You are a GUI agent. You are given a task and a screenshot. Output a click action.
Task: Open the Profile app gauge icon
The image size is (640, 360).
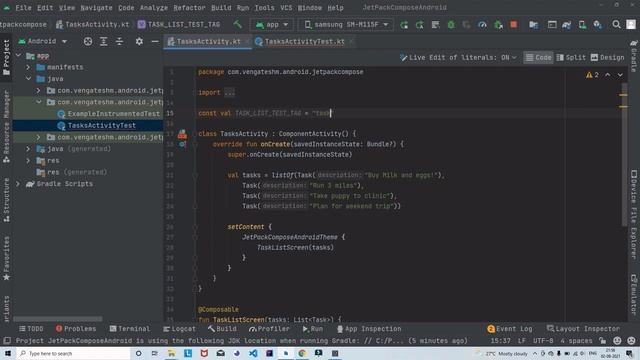(x=482, y=25)
